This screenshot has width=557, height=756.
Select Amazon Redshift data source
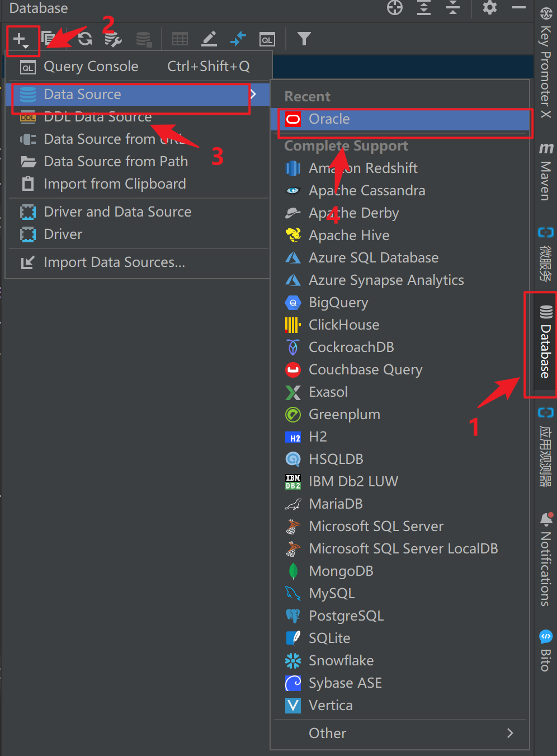click(x=400, y=168)
